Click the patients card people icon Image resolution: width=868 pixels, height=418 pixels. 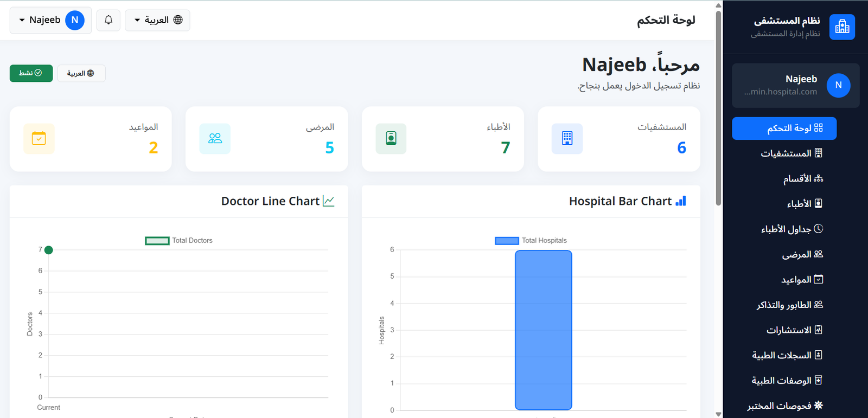coord(215,139)
